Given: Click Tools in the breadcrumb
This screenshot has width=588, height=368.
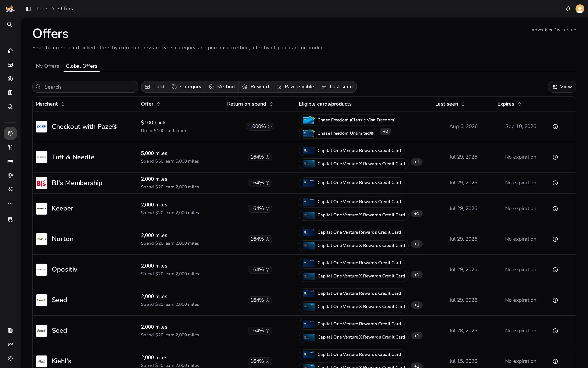Looking at the screenshot, I should [42, 9].
